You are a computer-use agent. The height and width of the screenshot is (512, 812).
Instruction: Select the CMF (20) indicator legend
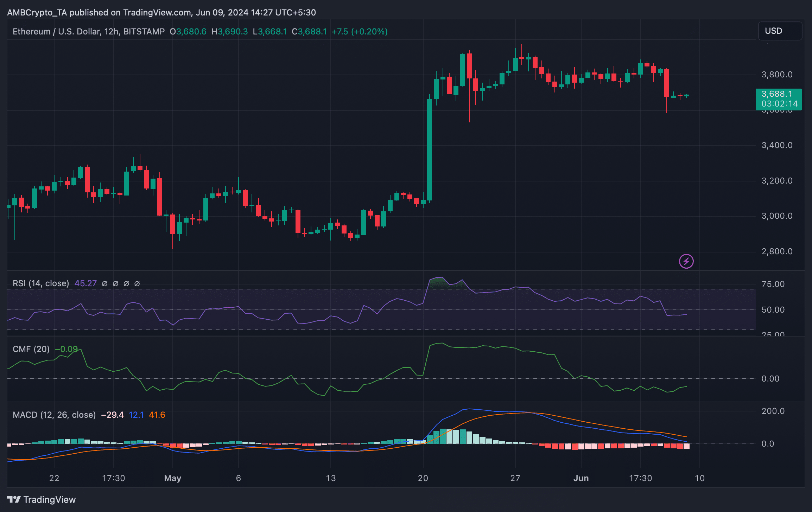pos(31,349)
